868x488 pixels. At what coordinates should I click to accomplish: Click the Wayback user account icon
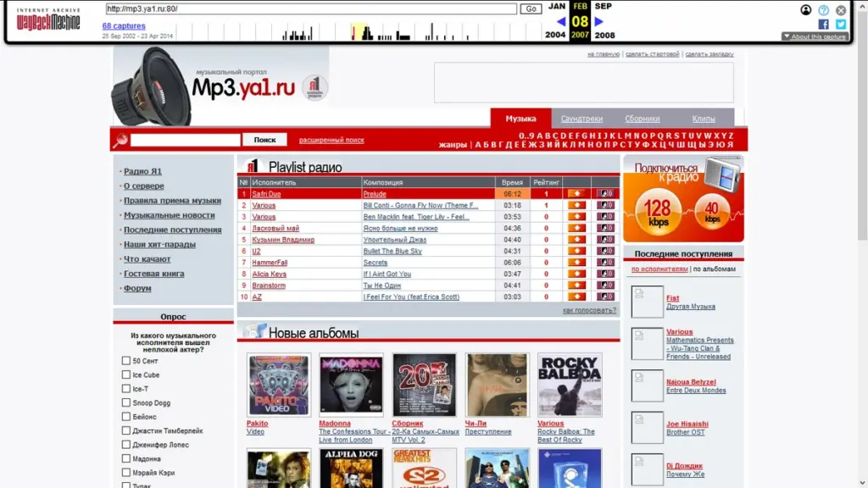pos(806,10)
